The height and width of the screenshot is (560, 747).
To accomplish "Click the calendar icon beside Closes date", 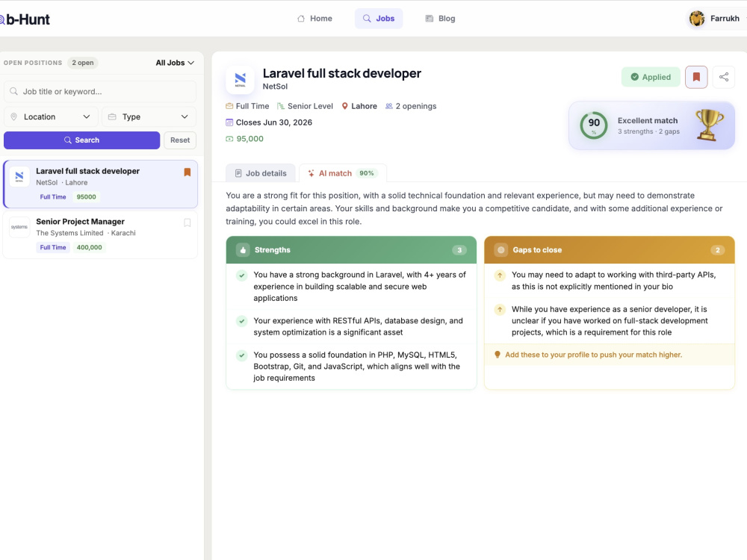I will coord(229,122).
